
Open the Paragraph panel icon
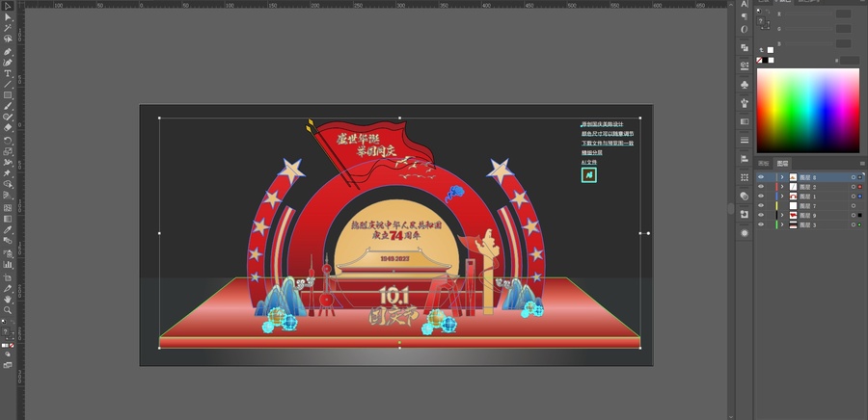tap(744, 16)
